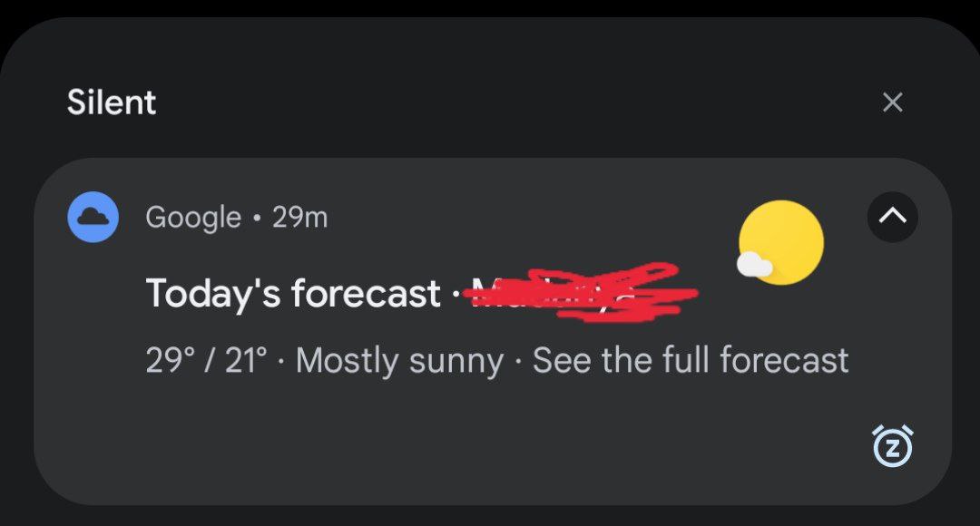Tap the small white cloud on sun
Viewport: 980px width, 526px height.
coord(754,264)
